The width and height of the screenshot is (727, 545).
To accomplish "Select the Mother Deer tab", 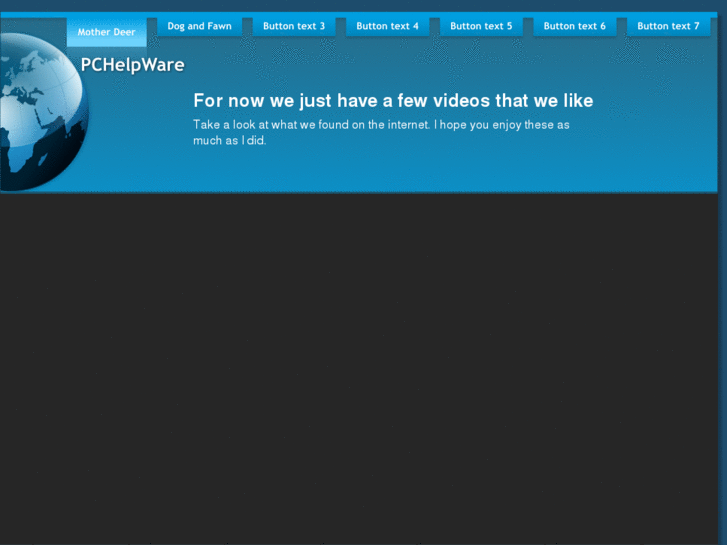I will [107, 32].
